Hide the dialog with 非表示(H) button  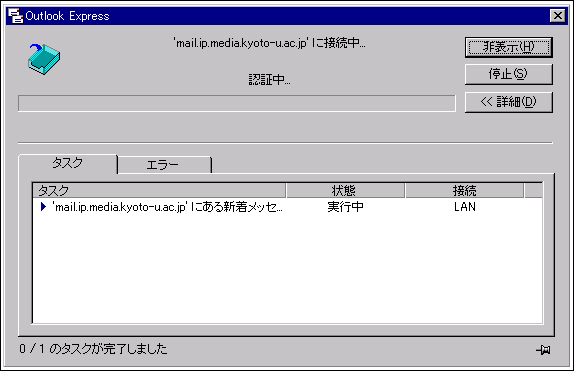point(508,47)
